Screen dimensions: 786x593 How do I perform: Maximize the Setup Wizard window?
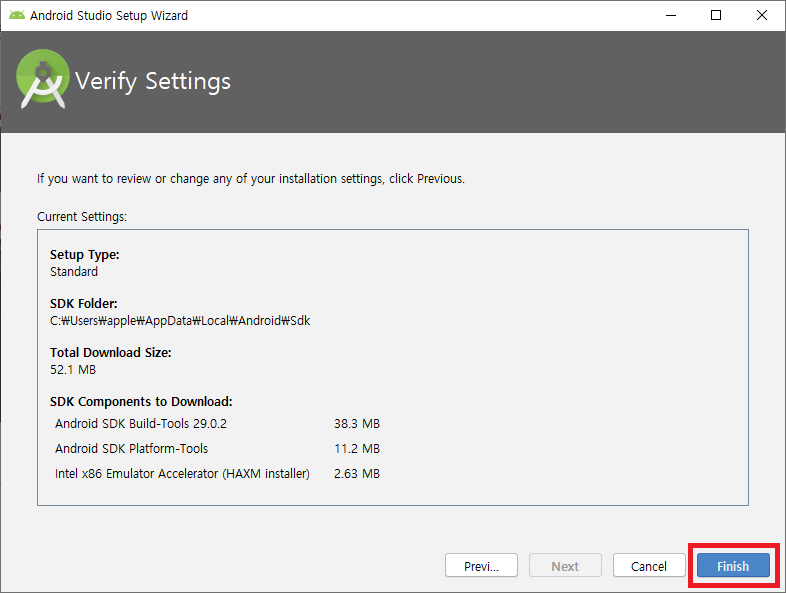click(x=716, y=16)
